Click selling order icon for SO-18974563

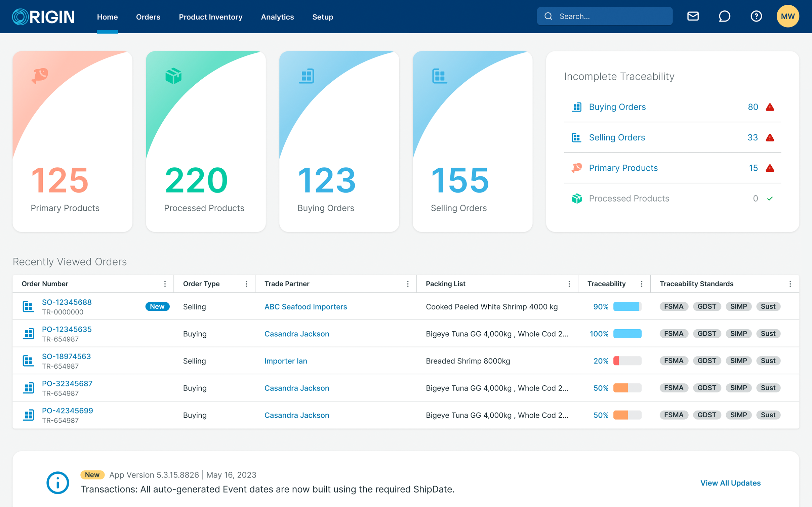tap(28, 361)
